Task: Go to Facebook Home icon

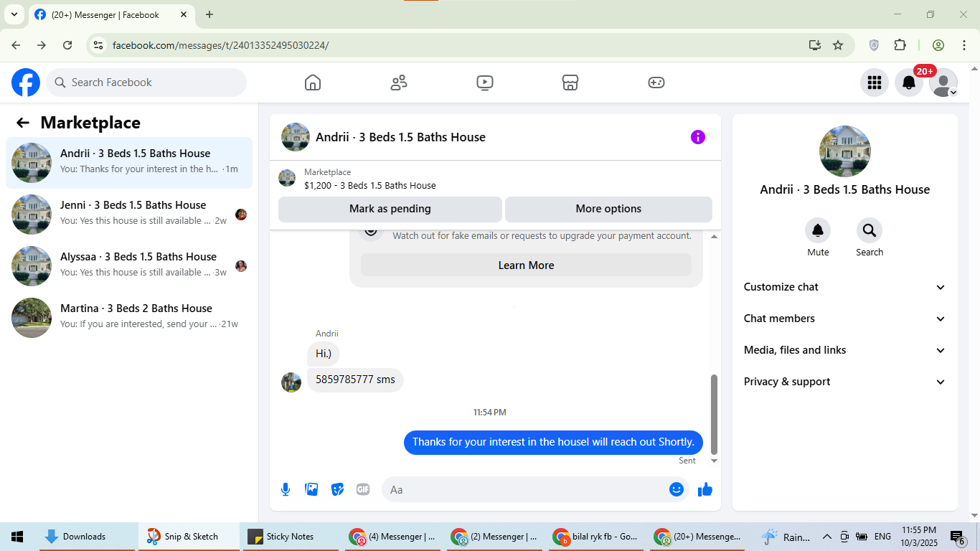Action: 313,83
